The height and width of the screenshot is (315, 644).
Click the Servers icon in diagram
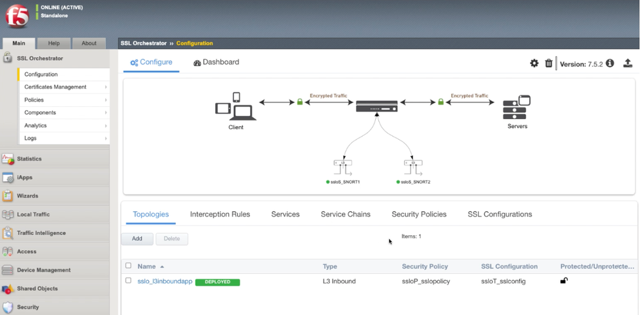[x=517, y=107]
